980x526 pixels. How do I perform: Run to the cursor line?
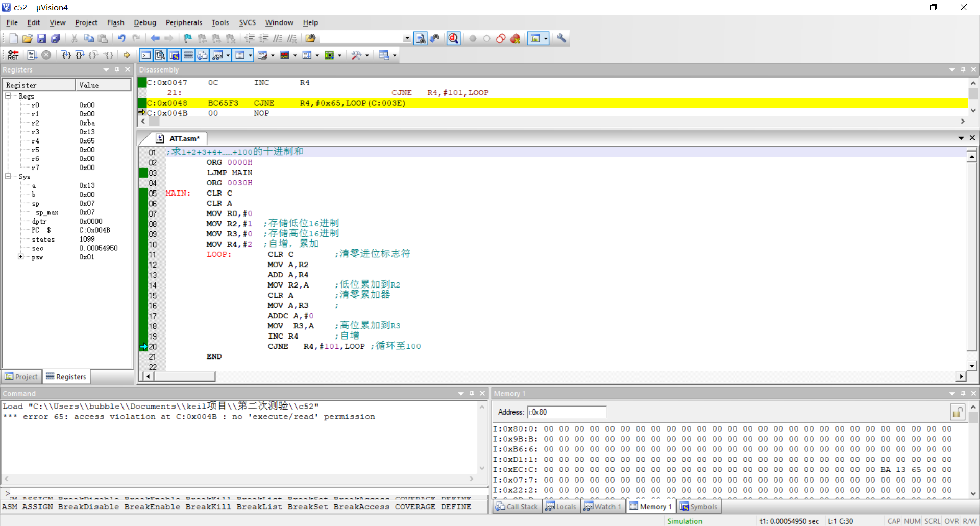coord(108,55)
